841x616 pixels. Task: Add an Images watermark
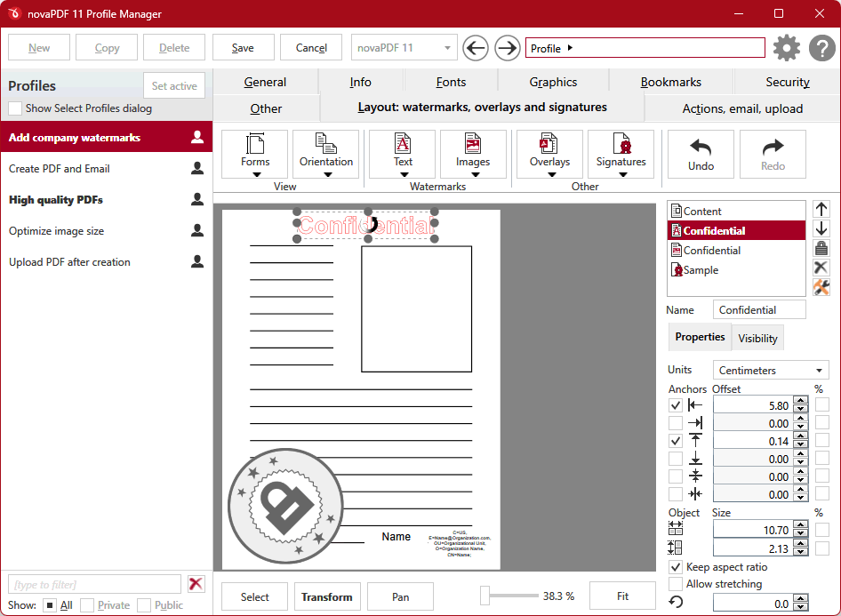[473, 154]
